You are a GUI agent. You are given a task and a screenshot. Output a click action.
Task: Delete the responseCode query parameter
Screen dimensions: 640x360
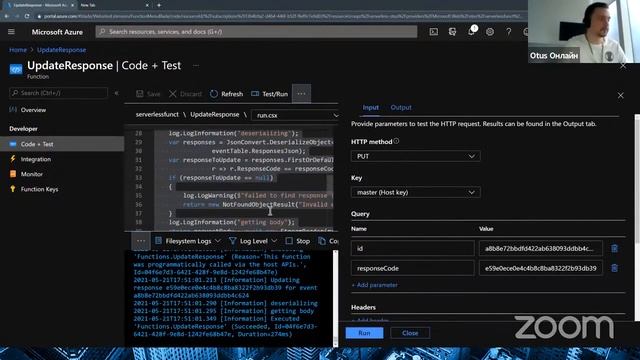click(x=614, y=268)
